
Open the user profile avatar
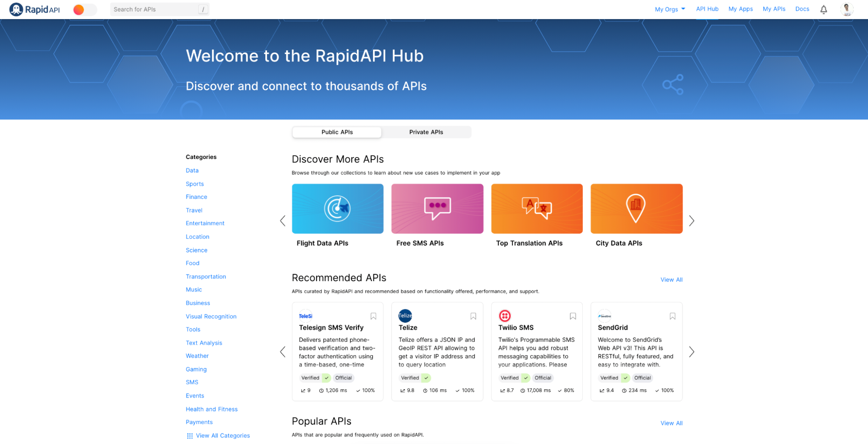pyautogui.click(x=846, y=9)
